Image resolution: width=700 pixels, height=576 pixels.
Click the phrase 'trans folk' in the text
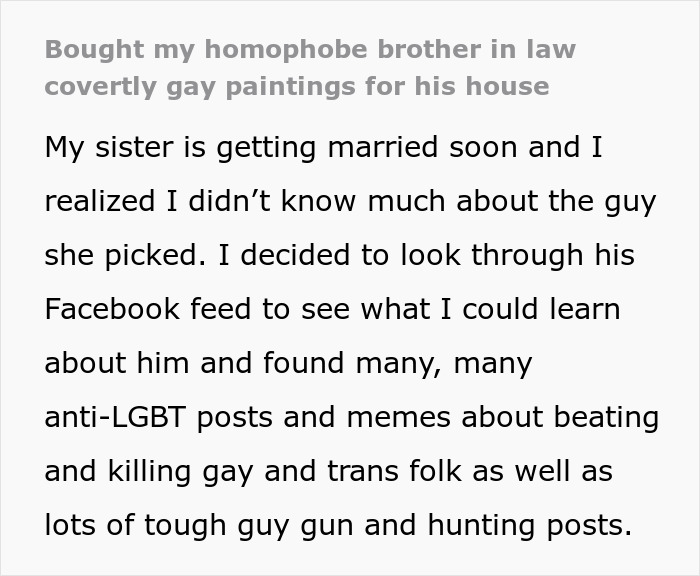point(394,471)
